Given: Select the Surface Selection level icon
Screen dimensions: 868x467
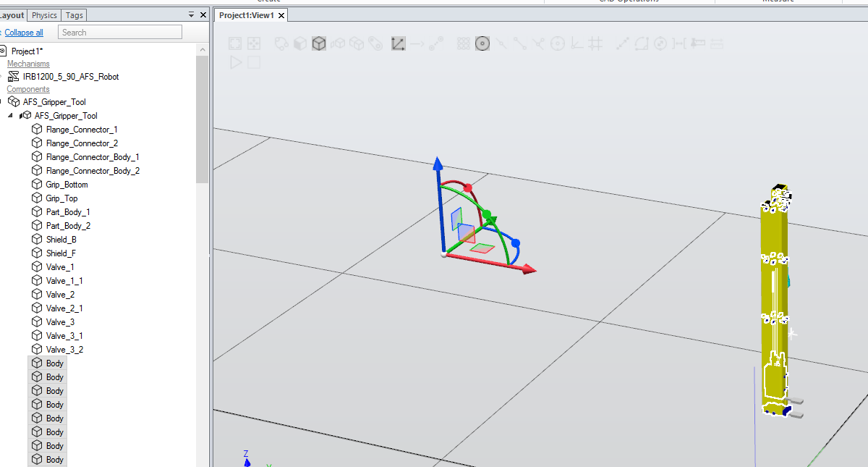Looking at the screenshot, I should [x=299, y=44].
